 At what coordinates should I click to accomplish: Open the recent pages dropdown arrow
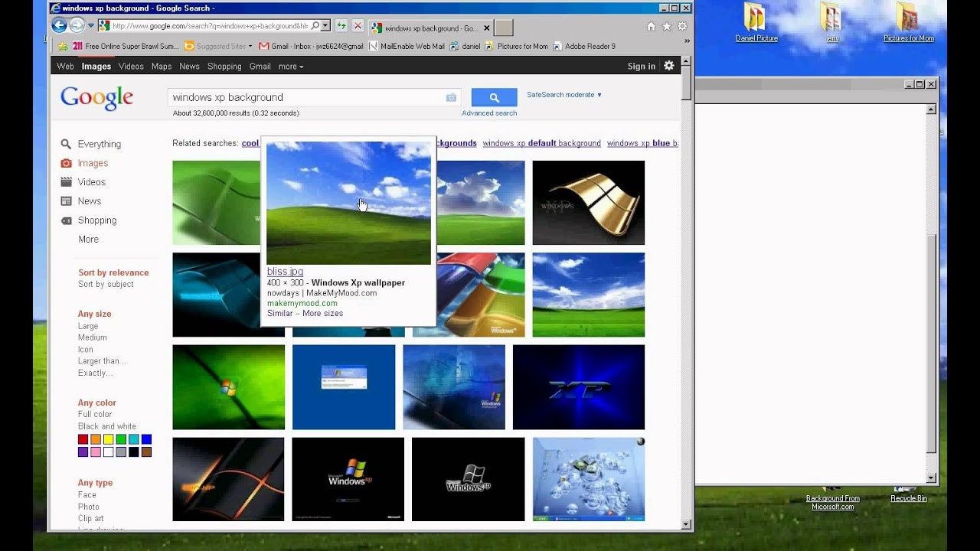(90, 26)
